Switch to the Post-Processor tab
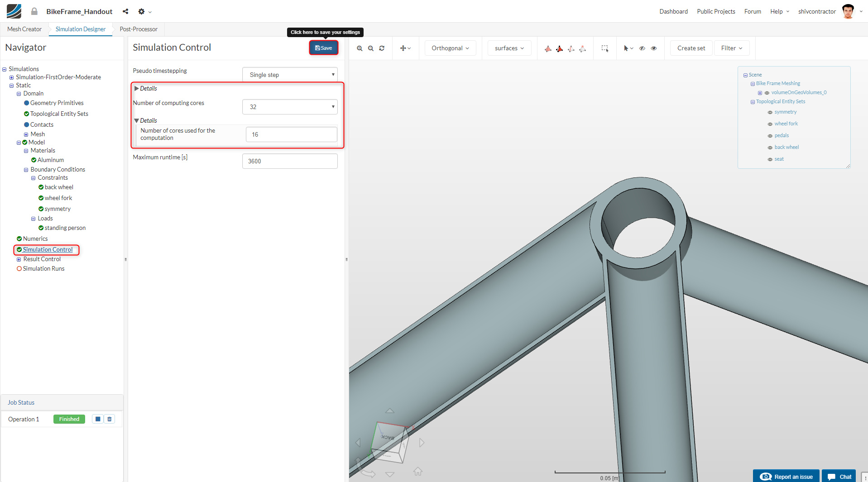The height and width of the screenshot is (482, 868). click(x=139, y=29)
